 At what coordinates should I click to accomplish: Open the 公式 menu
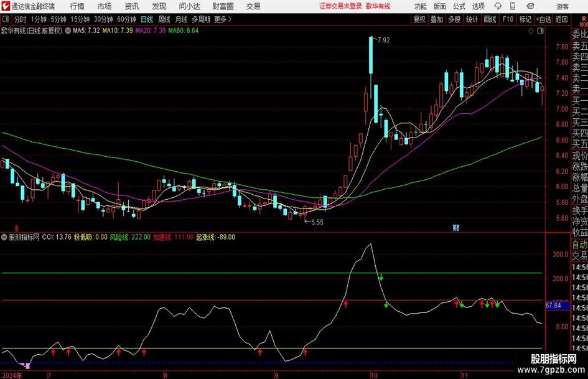point(459,6)
